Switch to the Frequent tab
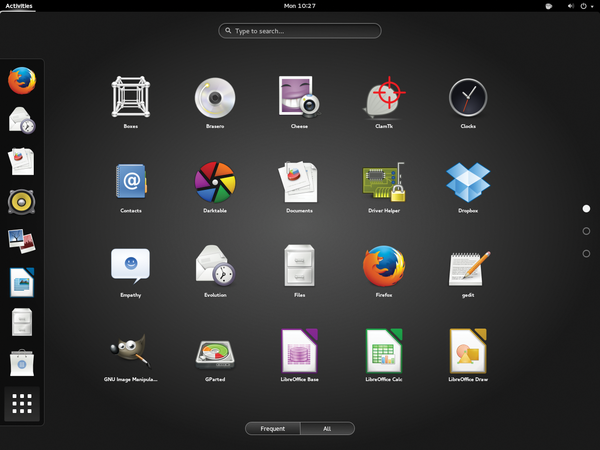 coord(272,429)
